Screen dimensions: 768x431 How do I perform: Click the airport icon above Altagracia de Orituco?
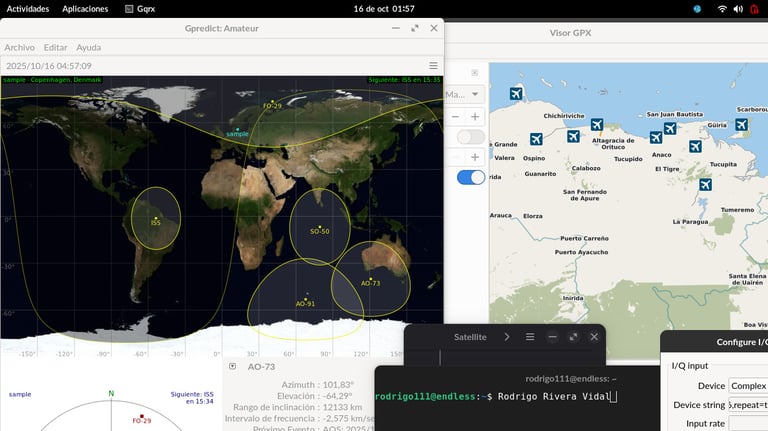[x=597, y=124]
